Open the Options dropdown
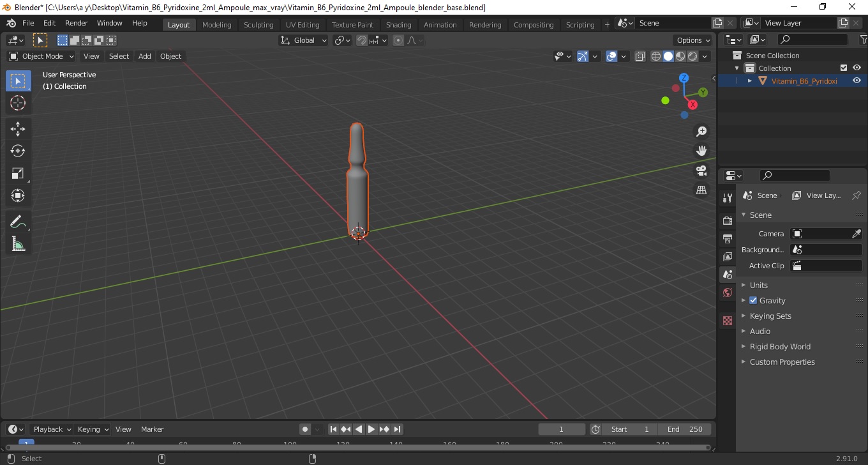The width and height of the screenshot is (868, 465). (x=694, y=40)
